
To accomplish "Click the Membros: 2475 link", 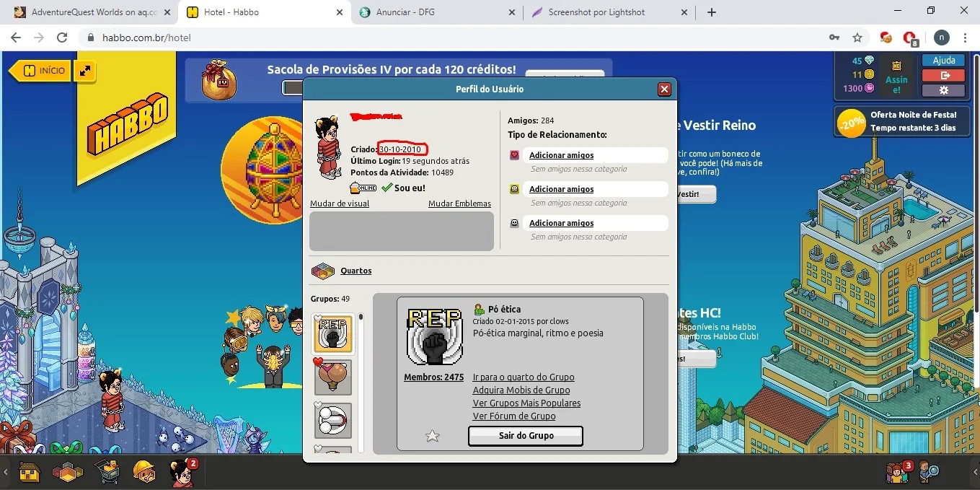I will coord(433,377).
